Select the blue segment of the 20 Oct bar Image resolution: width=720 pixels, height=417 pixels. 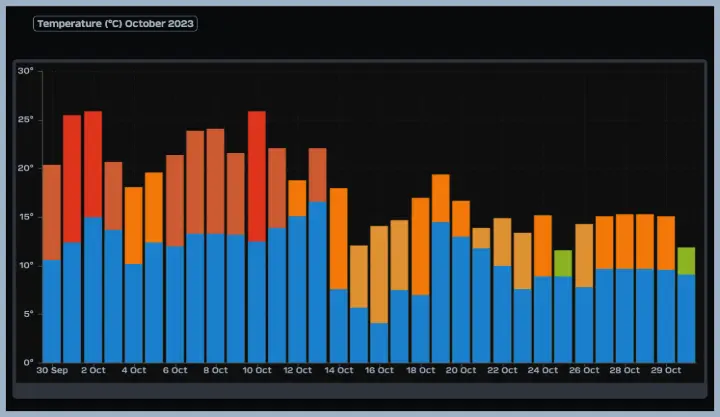461,298
